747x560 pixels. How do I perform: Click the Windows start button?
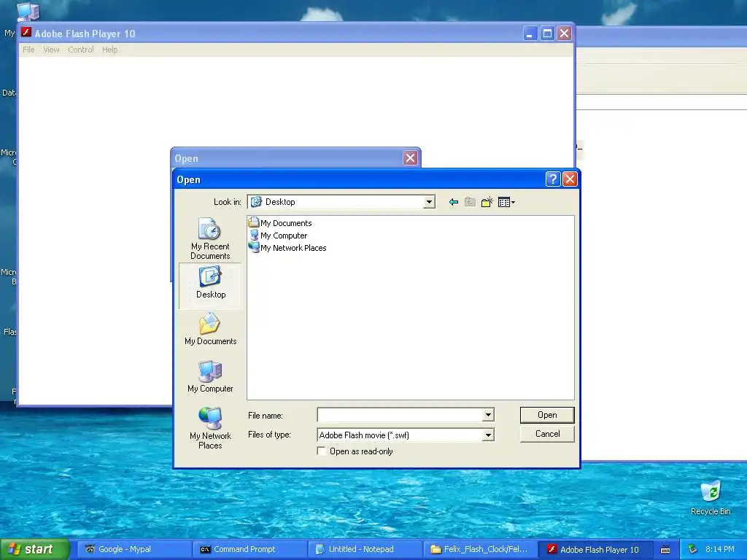click(x=34, y=549)
